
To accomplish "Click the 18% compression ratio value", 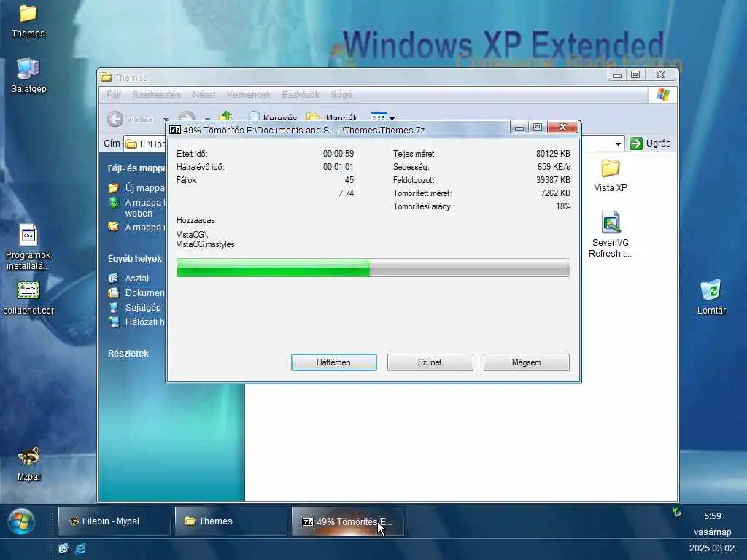I will tap(563, 206).
